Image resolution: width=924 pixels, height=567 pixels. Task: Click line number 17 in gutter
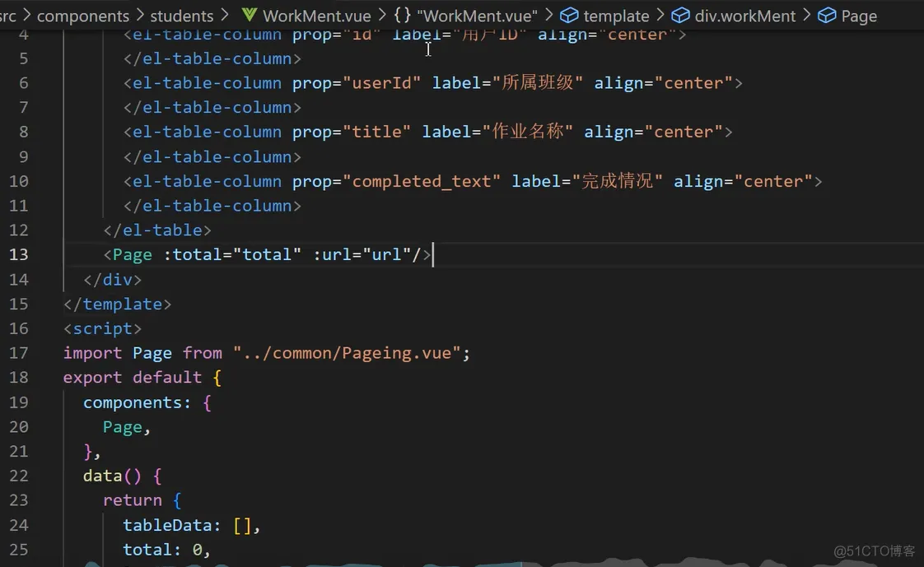(x=18, y=353)
